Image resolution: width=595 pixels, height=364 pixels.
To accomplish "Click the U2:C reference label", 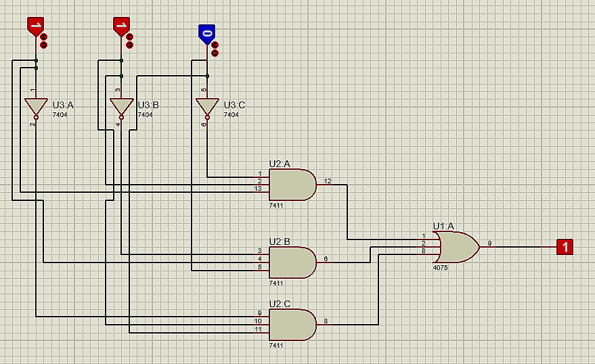I will coord(280,304).
